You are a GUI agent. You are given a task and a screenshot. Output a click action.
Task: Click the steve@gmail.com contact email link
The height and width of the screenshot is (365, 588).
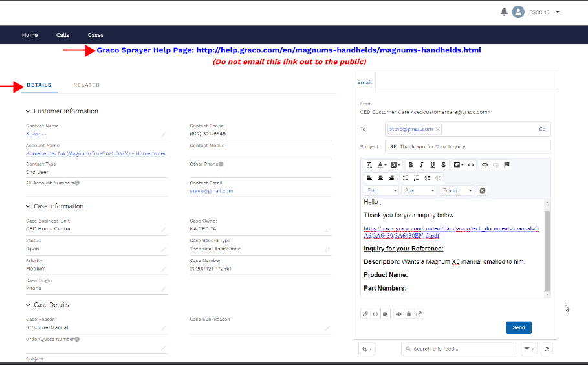tap(211, 191)
